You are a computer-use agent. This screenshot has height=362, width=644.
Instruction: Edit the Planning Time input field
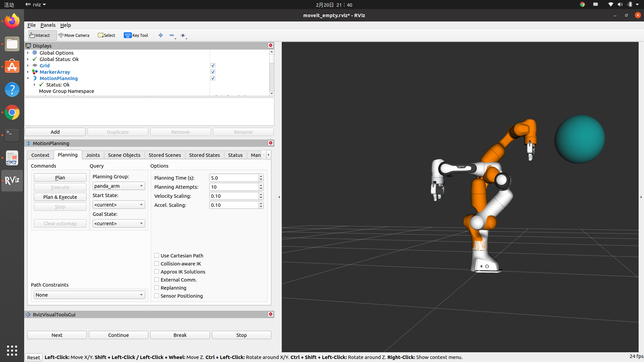(x=234, y=178)
